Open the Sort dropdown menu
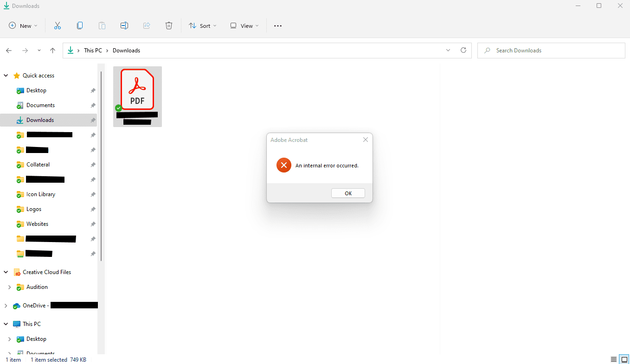The width and height of the screenshot is (630, 364). 203,26
